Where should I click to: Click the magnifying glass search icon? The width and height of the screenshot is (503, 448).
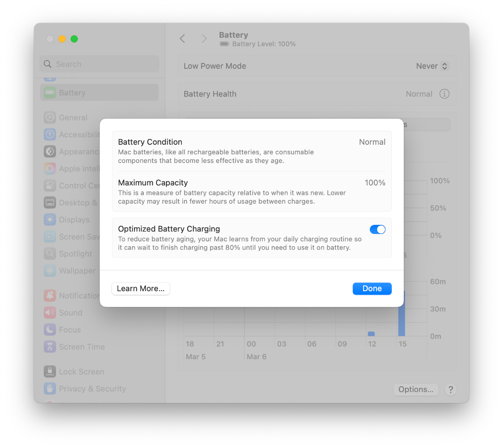click(48, 64)
